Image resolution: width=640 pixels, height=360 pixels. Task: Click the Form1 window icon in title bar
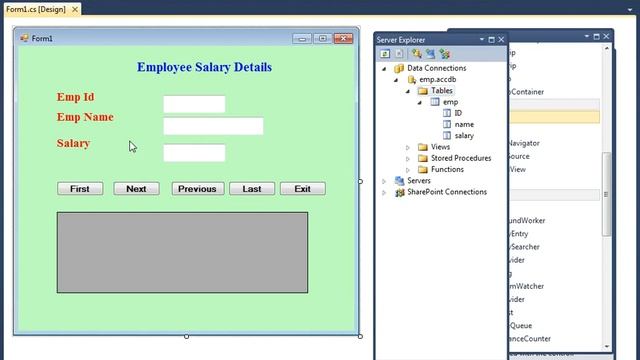24,38
